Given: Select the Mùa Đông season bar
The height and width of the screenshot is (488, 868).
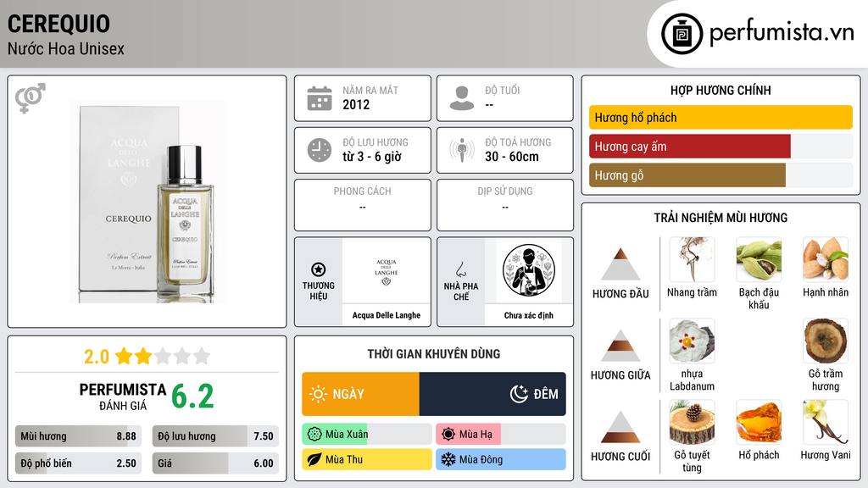Looking at the screenshot, I should (501, 459).
